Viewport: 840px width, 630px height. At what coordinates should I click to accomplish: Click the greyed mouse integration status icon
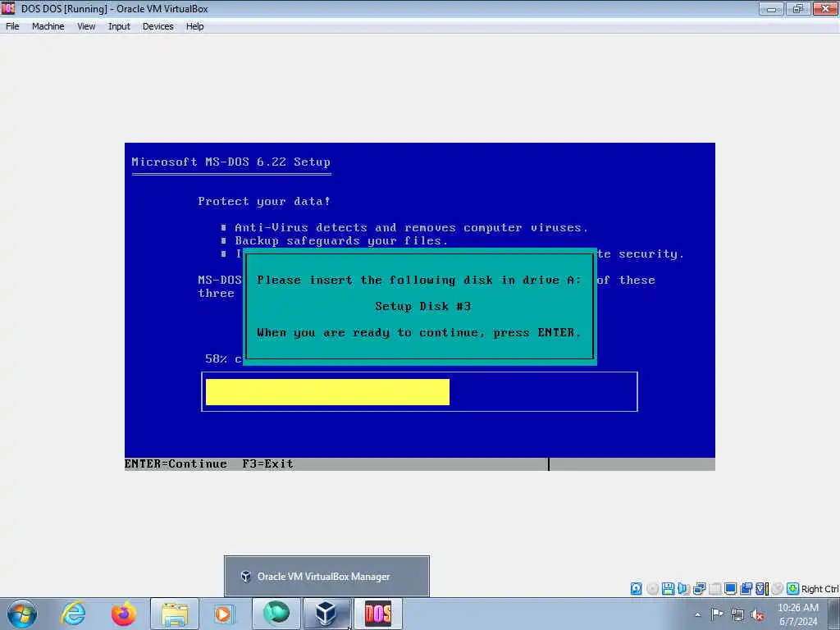[x=777, y=589]
